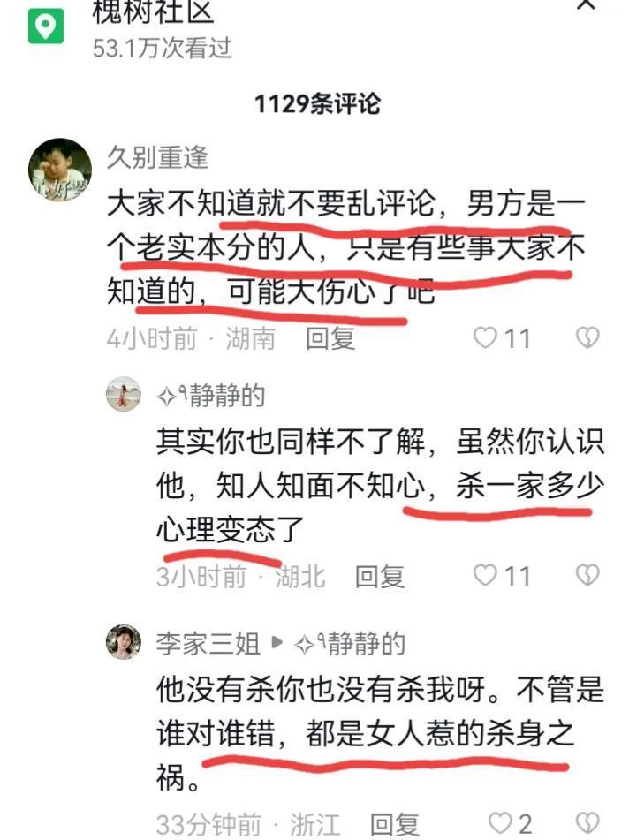Tap the 槐树社区 location title
Viewport: 629px width, 840px height.
[153, 12]
